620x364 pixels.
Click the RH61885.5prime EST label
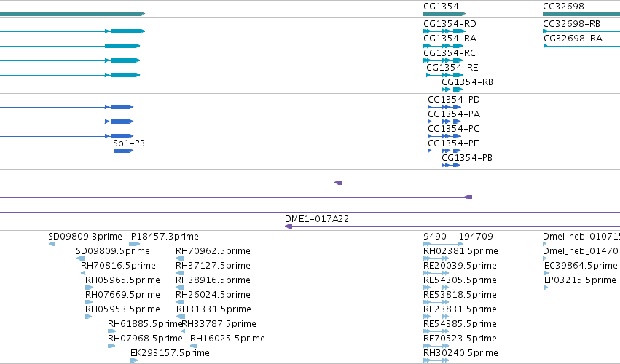click(x=145, y=324)
